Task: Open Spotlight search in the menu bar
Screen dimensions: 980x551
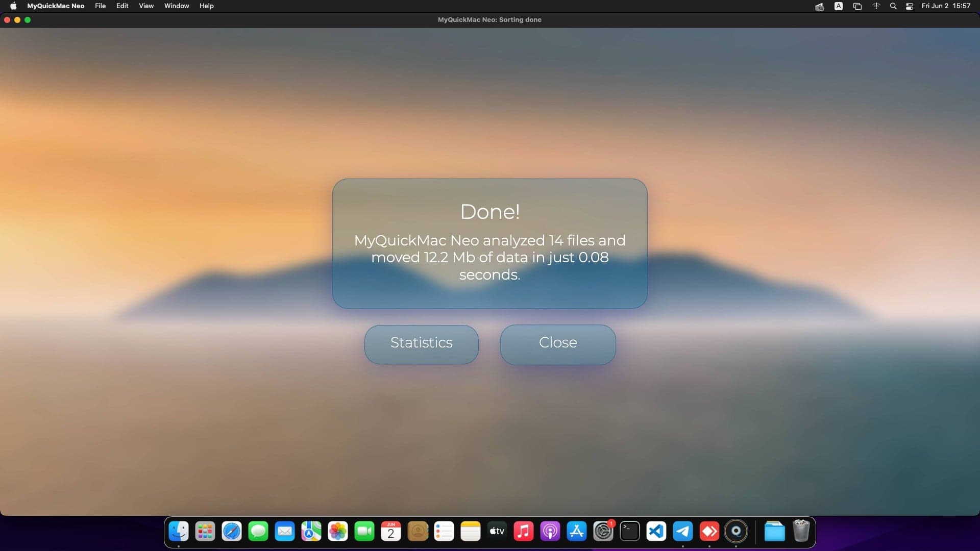Action: pos(893,6)
